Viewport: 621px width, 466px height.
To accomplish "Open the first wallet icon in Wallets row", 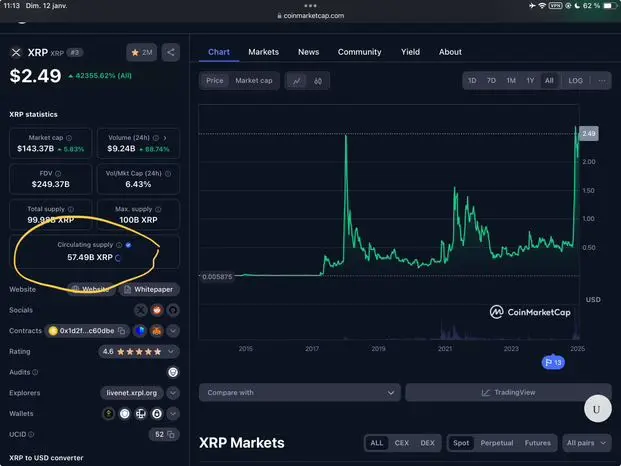I will pos(108,414).
